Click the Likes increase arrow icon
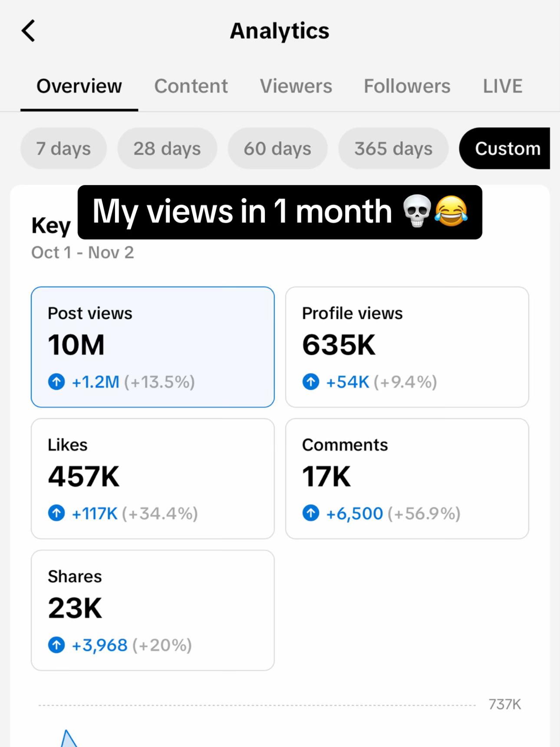Viewport: 560px width, 747px height. point(56,513)
